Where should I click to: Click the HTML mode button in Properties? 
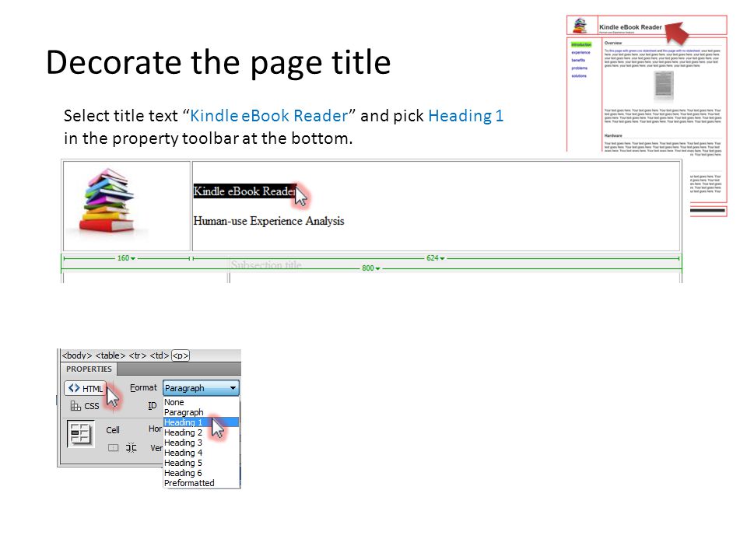pyautogui.click(x=86, y=388)
